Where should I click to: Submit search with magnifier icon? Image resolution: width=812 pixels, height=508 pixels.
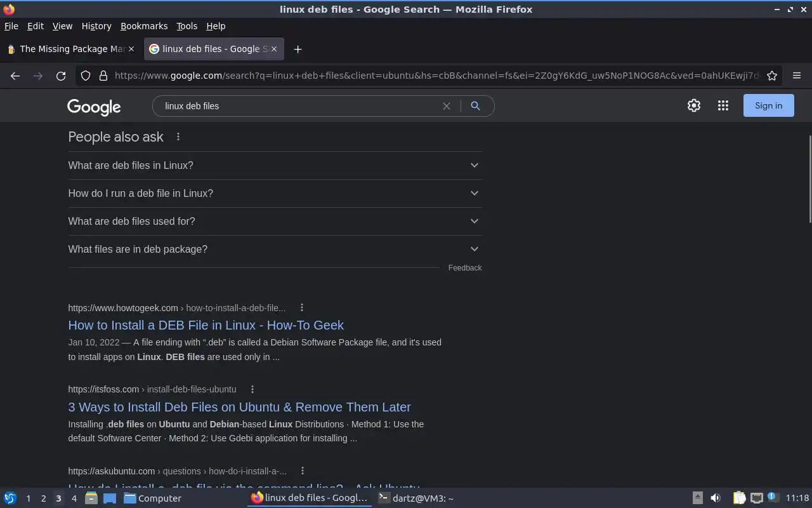[475, 106]
